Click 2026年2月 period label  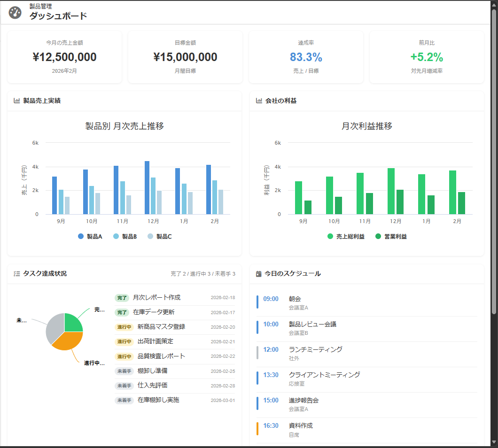64,71
